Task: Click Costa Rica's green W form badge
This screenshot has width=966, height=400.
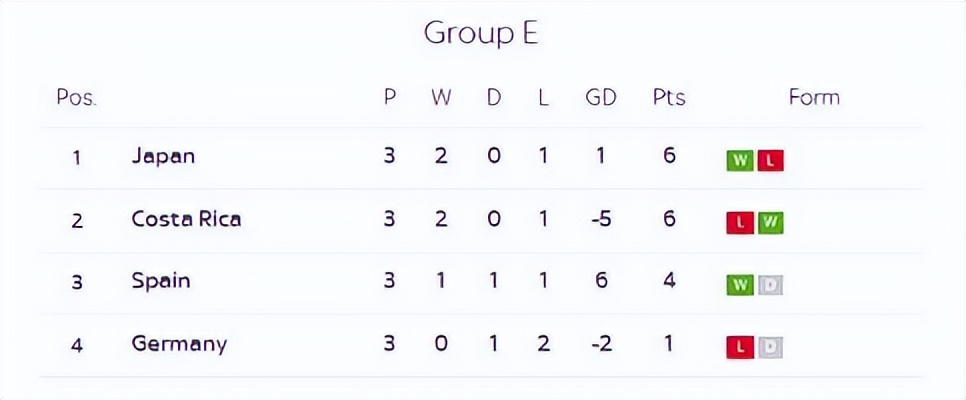Action: coord(770,223)
